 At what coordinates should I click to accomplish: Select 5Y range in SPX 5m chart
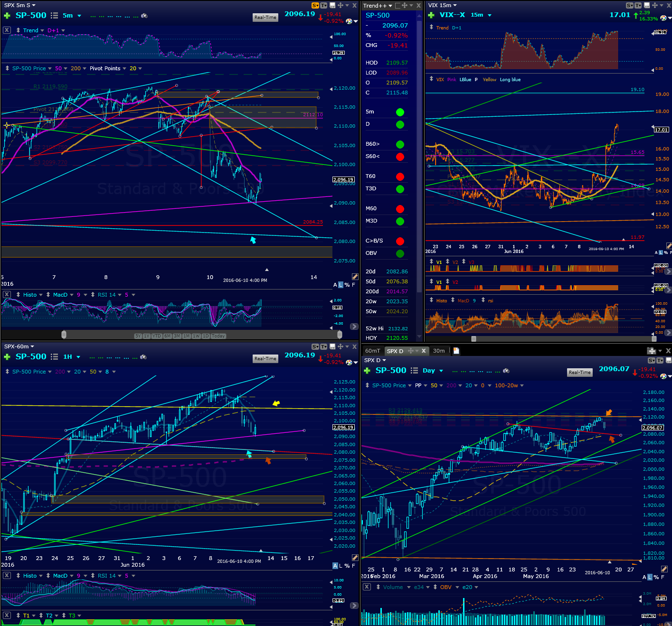pyautogui.click(x=138, y=336)
